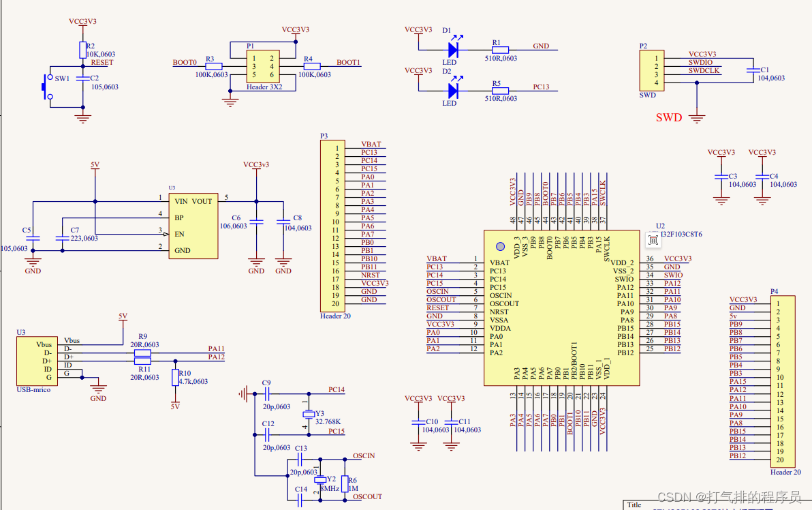The image size is (812, 510).
Task: Select the U3 voltage regulator body
Action: [x=193, y=226]
